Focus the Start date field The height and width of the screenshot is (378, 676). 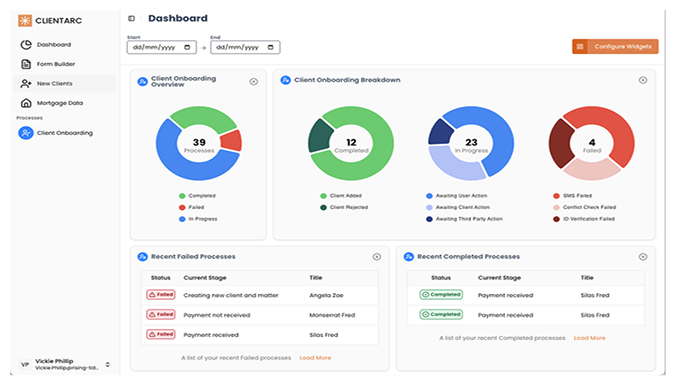pyautogui.click(x=162, y=47)
